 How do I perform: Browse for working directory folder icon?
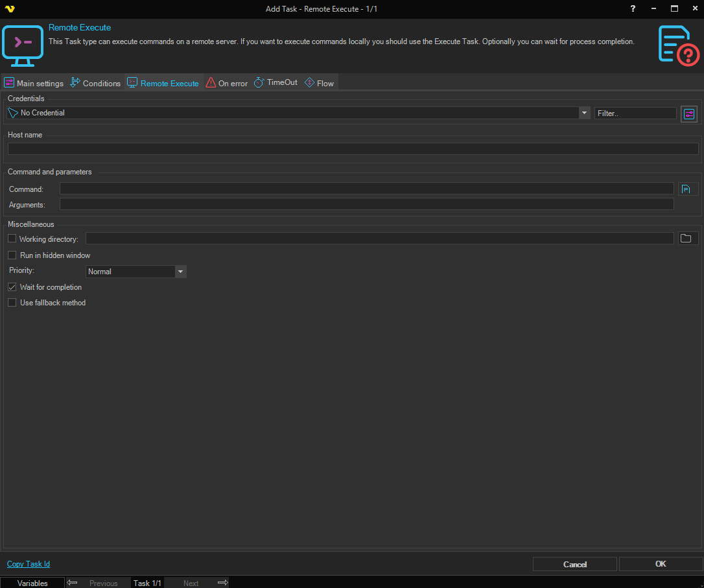pyautogui.click(x=687, y=239)
